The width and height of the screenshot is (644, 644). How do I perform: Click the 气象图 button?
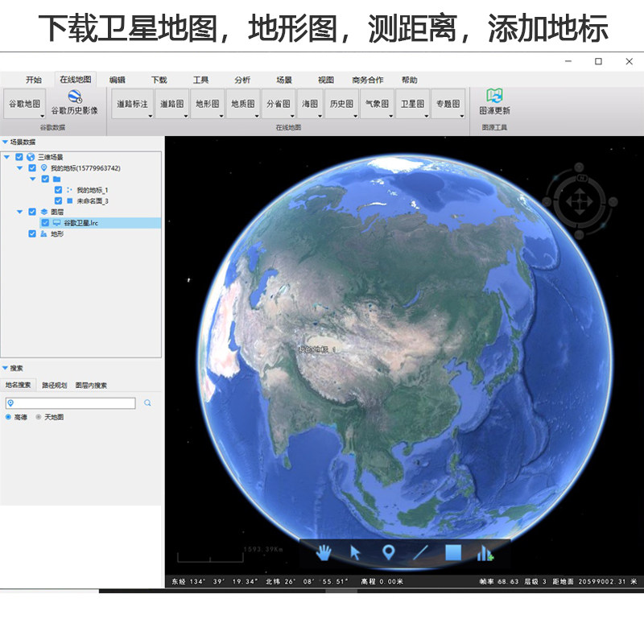(x=377, y=104)
